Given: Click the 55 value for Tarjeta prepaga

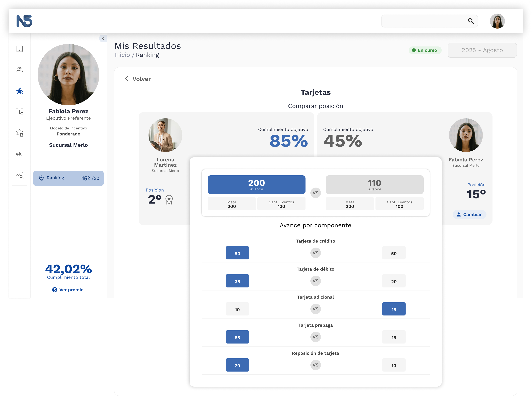Looking at the screenshot, I should 237,337.
